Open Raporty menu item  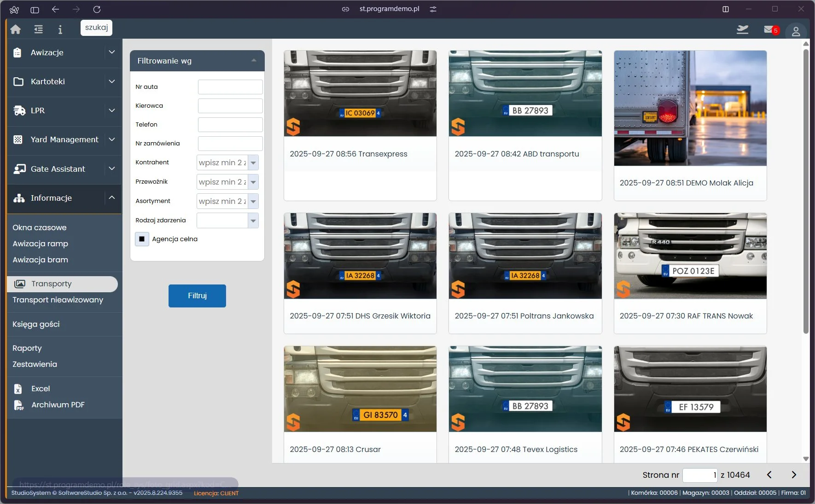click(27, 348)
